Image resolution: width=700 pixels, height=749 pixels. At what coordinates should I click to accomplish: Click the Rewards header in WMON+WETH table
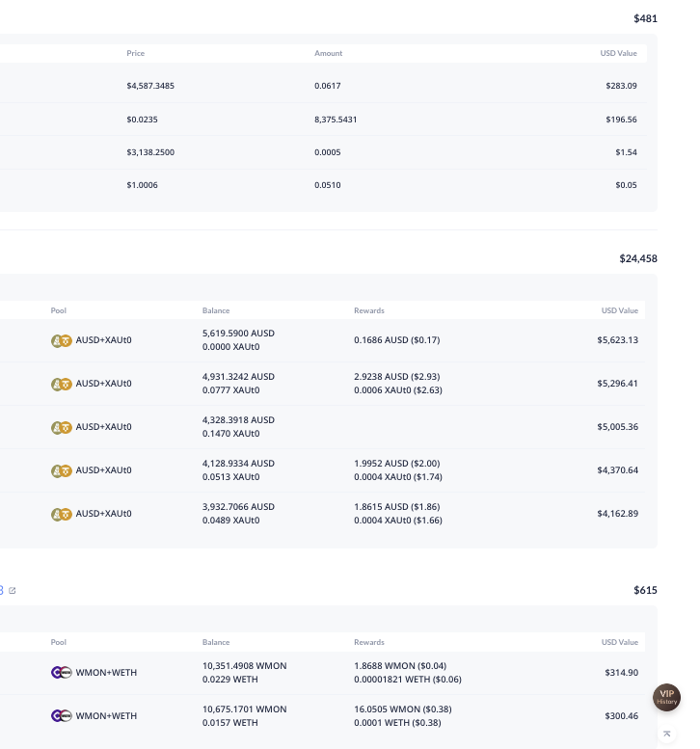pyautogui.click(x=369, y=642)
